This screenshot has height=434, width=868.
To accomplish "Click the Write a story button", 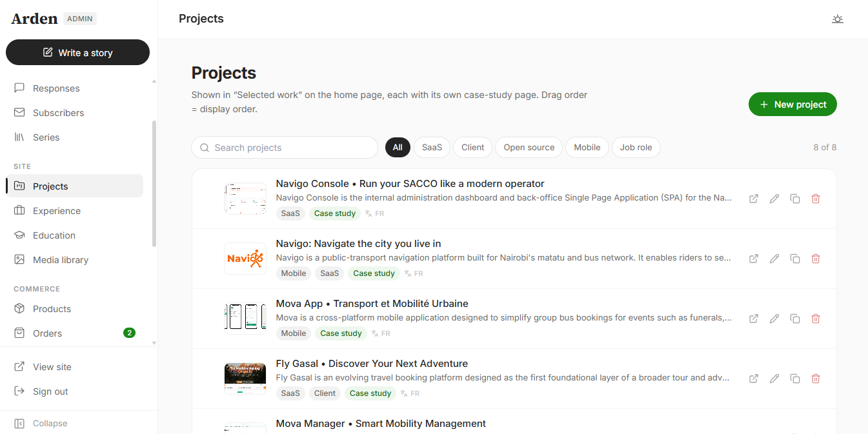I will click(x=77, y=52).
